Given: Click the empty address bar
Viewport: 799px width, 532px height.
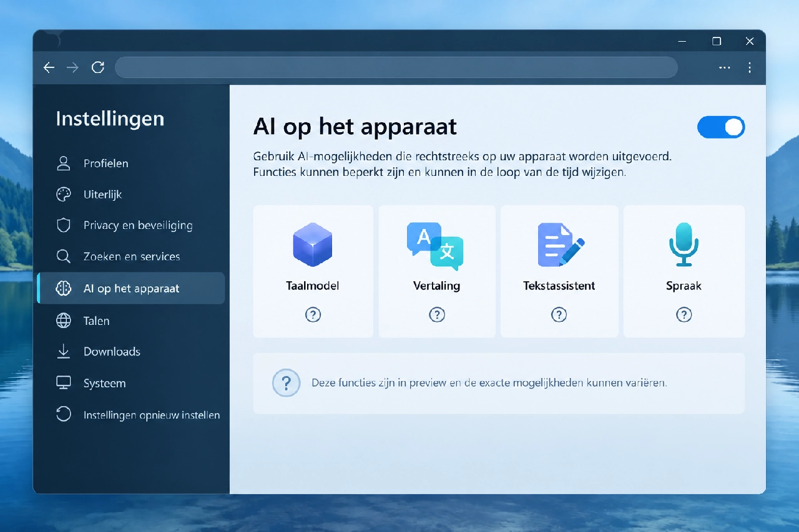Looking at the screenshot, I should coord(396,67).
